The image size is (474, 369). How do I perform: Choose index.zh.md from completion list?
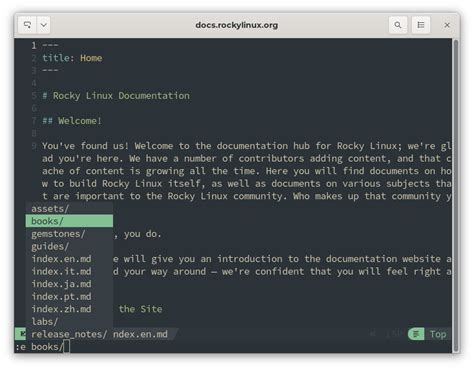click(x=69, y=309)
